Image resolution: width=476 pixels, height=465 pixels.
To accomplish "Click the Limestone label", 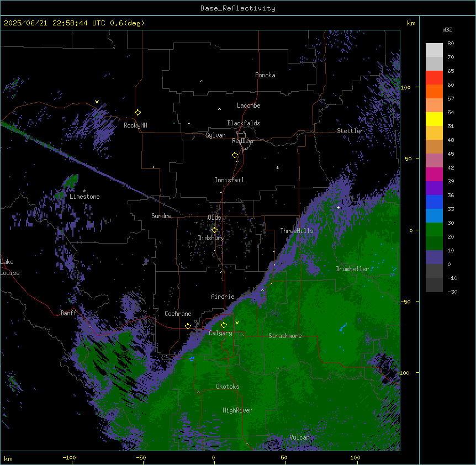I will tap(84, 197).
